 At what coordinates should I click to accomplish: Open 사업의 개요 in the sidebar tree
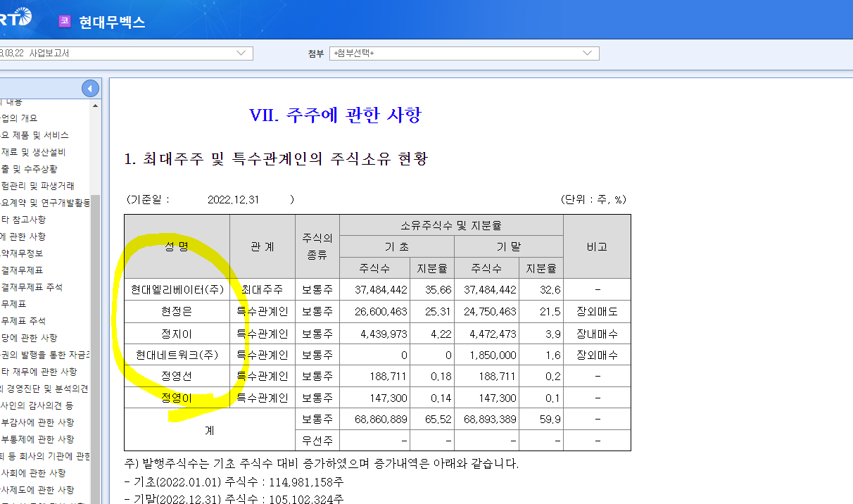tap(20, 118)
